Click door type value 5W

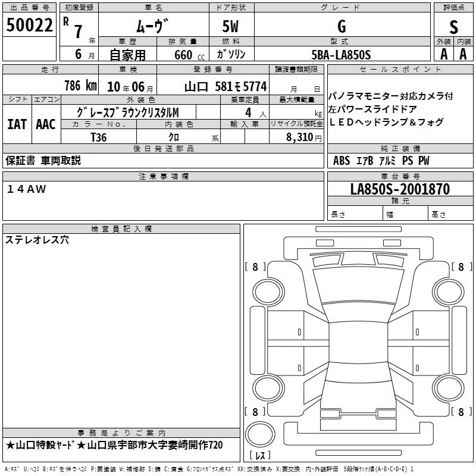(230, 26)
